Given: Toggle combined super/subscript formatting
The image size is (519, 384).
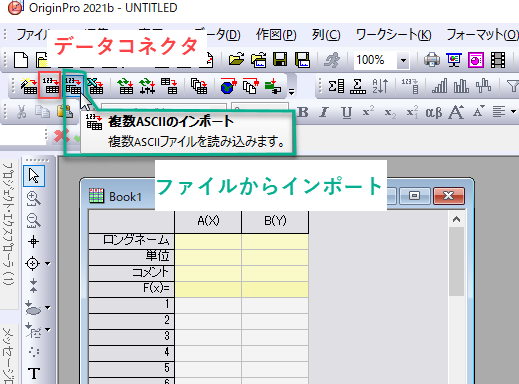Looking at the screenshot, I should tap(412, 112).
